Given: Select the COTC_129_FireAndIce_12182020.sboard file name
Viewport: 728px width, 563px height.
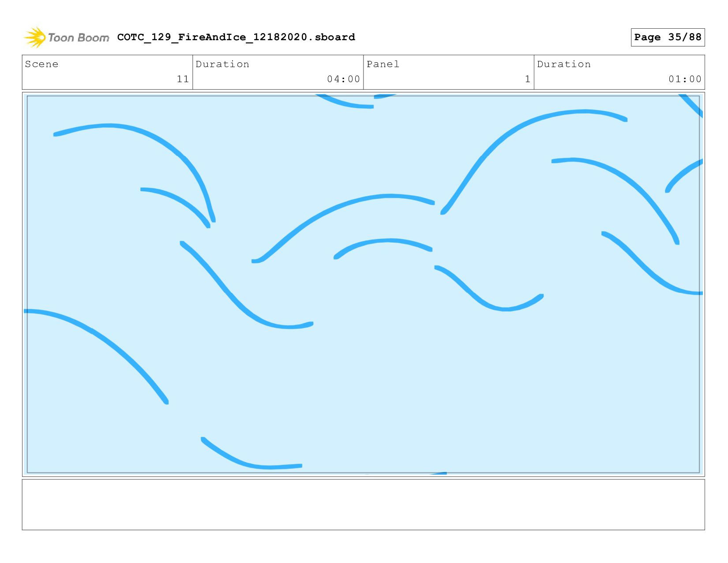Looking at the screenshot, I should coord(236,37).
